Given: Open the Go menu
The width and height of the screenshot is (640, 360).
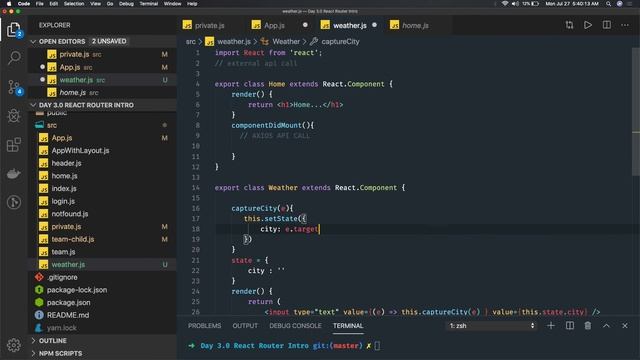Looking at the screenshot, I should [x=110, y=4].
